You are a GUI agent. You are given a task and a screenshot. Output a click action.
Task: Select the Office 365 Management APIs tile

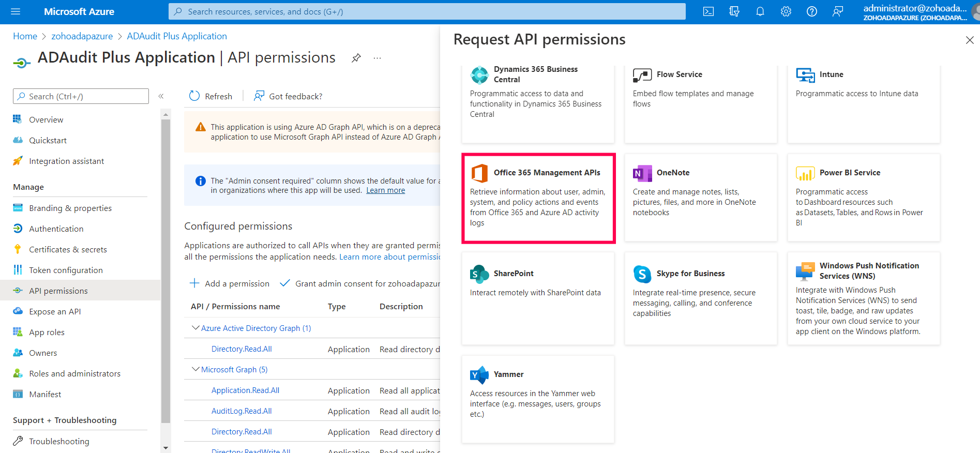click(538, 198)
